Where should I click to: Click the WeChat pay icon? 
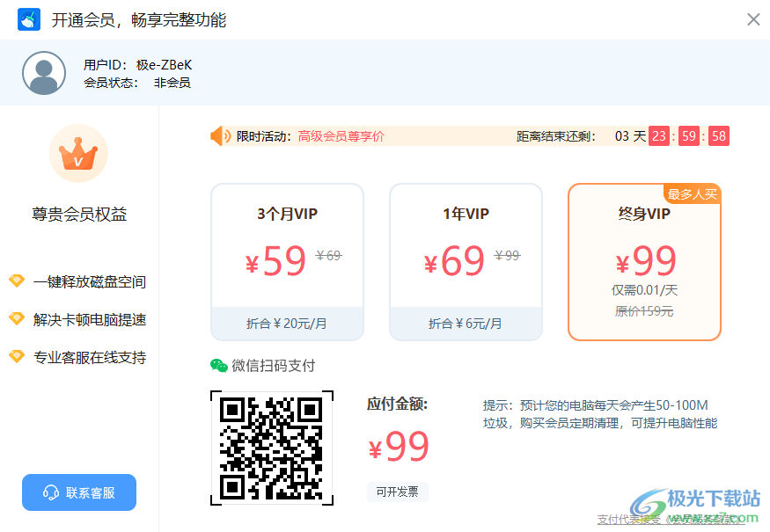[x=218, y=366]
